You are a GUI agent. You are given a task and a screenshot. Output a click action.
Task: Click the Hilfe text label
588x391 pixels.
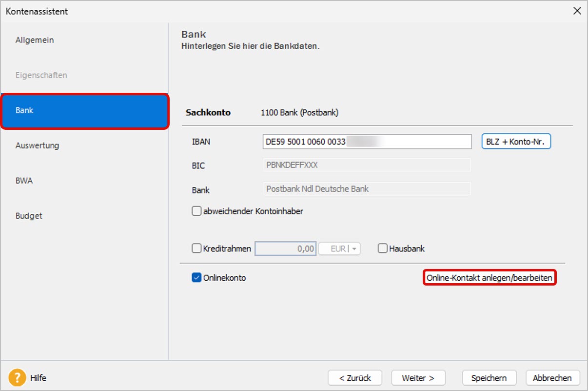pos(38,378)
